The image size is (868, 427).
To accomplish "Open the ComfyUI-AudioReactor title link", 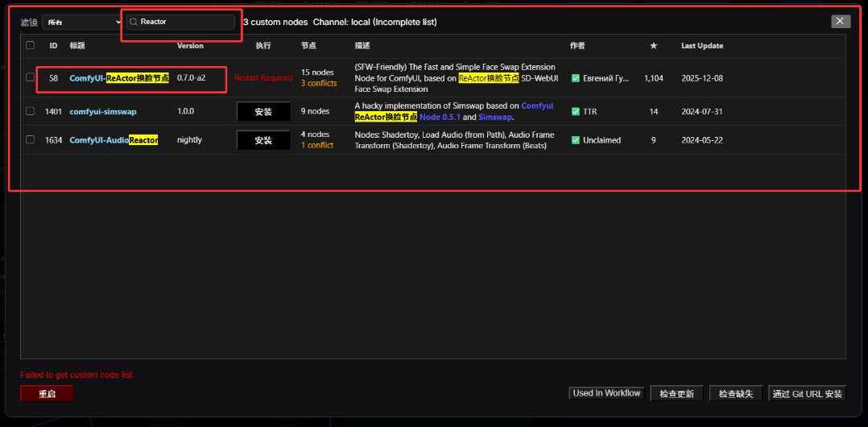I will (x=114, y=140).
